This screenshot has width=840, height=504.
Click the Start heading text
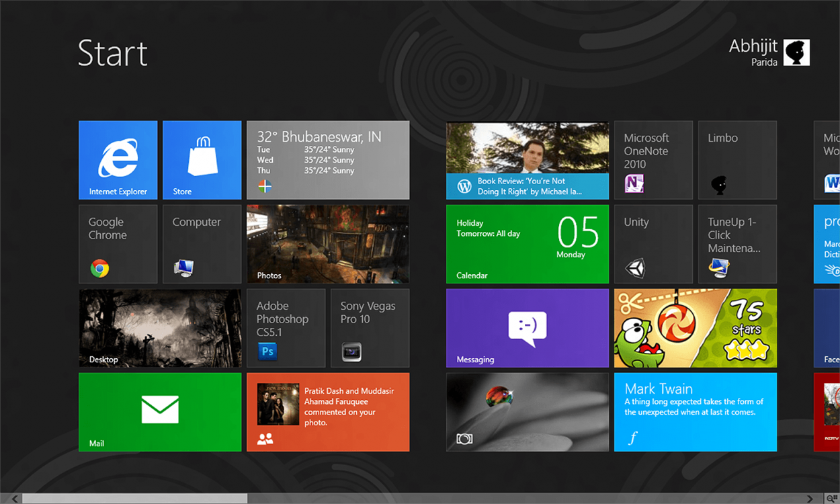(x=113, y=53)
